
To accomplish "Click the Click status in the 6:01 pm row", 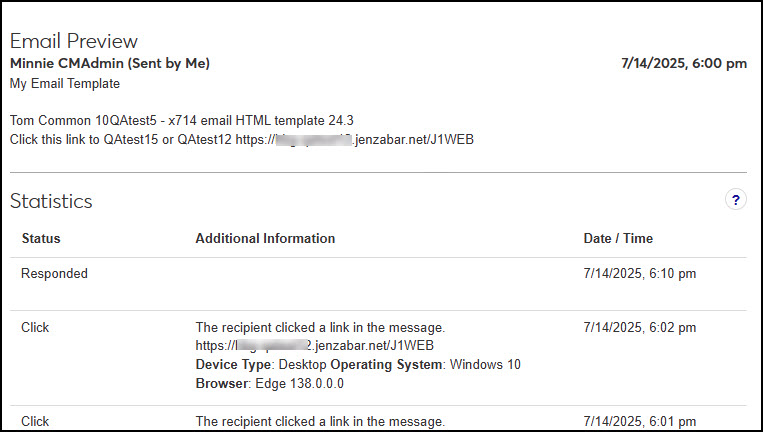I will [35, 421].
